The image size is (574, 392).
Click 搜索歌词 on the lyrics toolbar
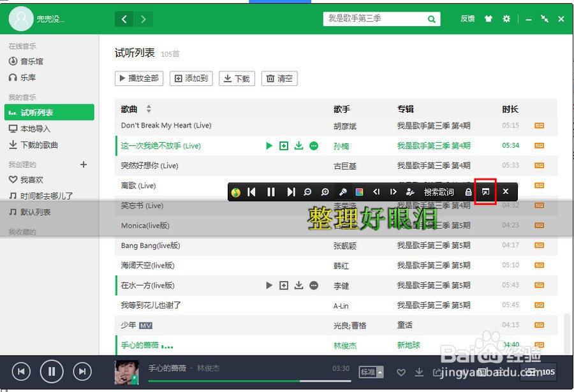click(x=439, y=192)
